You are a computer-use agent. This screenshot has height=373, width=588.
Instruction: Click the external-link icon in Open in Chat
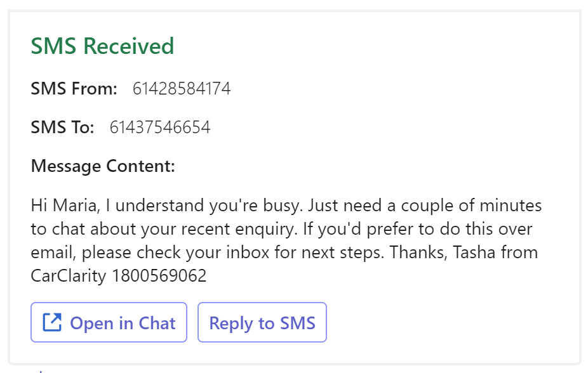[x=52, y=322]
